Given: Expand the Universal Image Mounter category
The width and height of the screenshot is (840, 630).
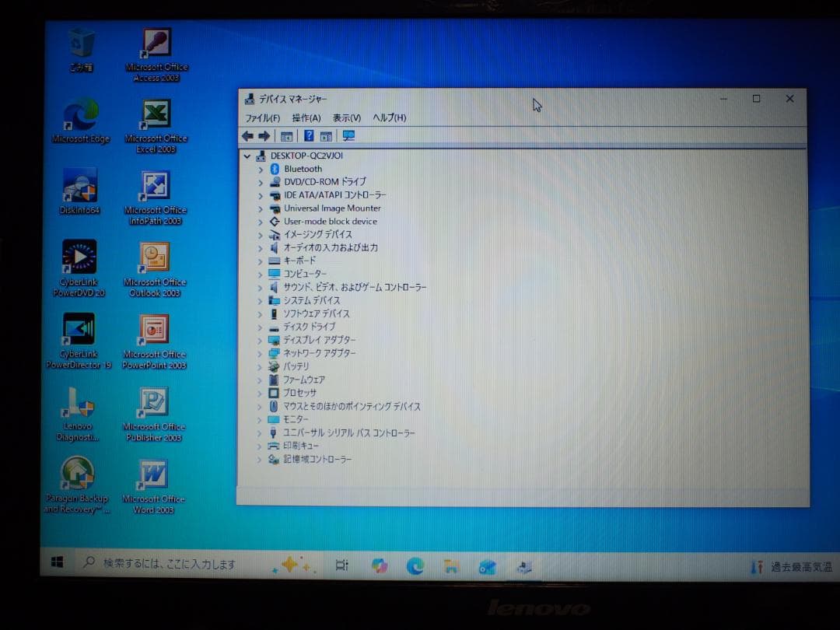Looking at the screenshot, I should pyautogui.click(x=261, y=209).
